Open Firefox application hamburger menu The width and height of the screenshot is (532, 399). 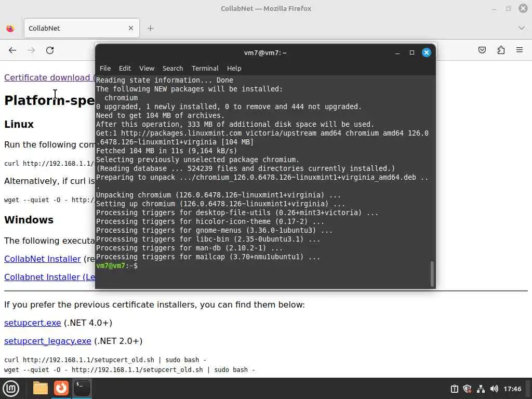pos(520,50)
